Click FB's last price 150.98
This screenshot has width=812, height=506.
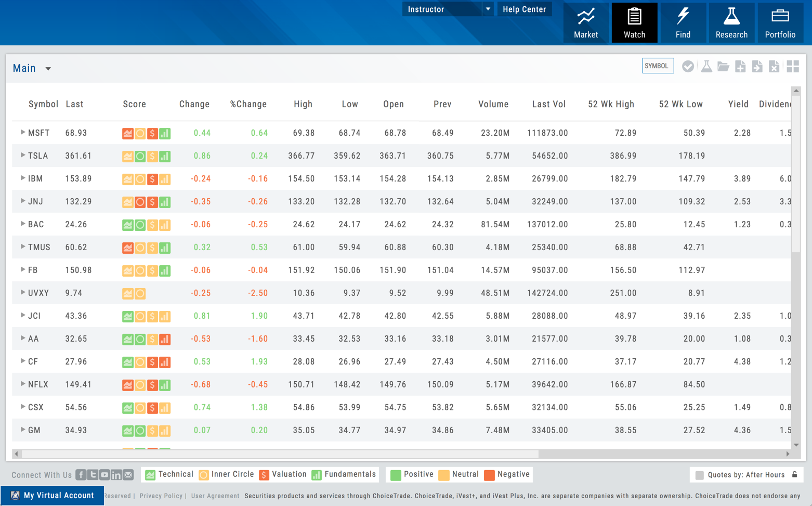[78, 270]
